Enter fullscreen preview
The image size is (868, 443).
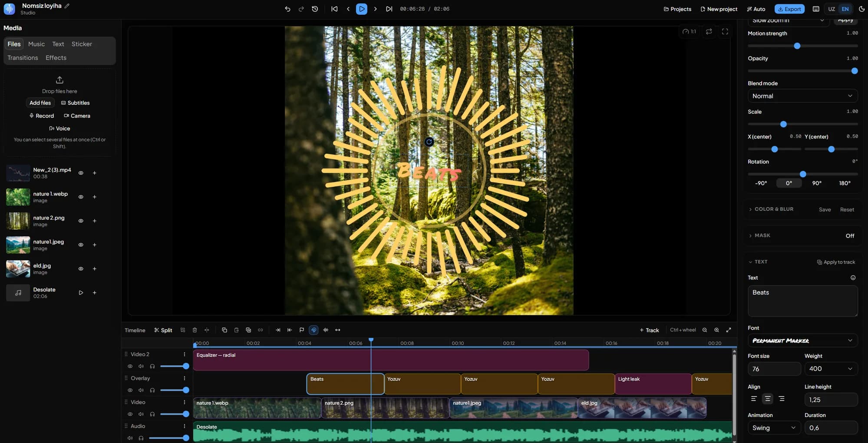click(725, 31)
